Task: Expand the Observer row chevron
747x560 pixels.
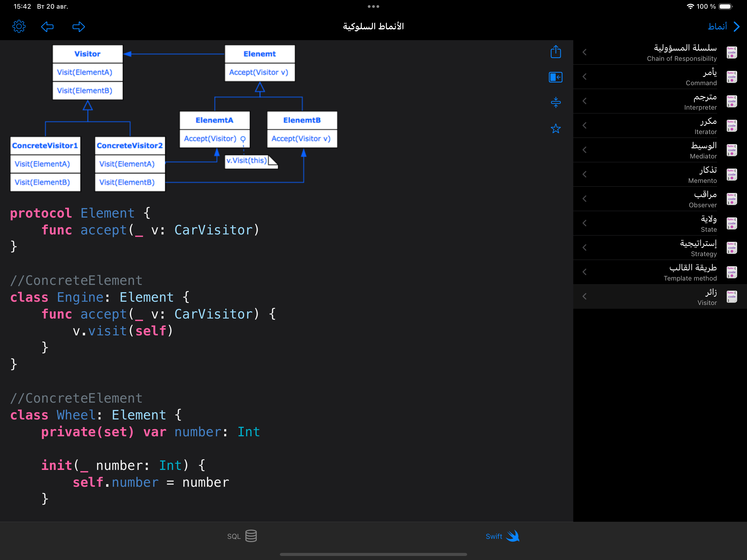Action: click(585, 199)
